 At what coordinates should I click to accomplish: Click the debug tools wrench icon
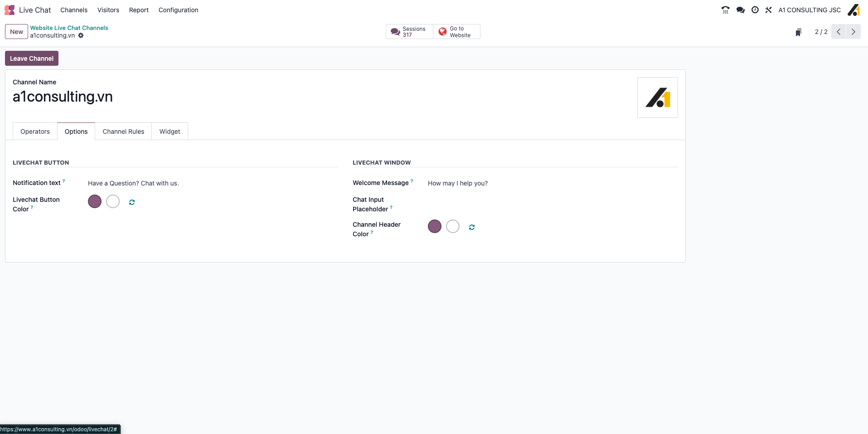(768, 10)
